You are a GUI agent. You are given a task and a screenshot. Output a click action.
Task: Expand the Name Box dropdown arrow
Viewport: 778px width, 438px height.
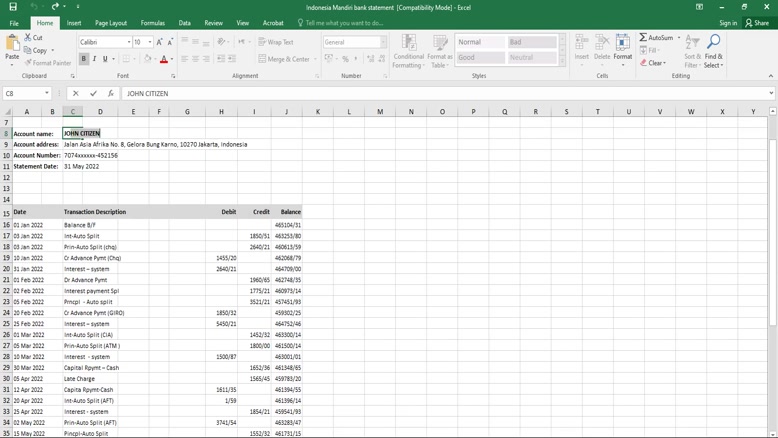tap(47, 93)
